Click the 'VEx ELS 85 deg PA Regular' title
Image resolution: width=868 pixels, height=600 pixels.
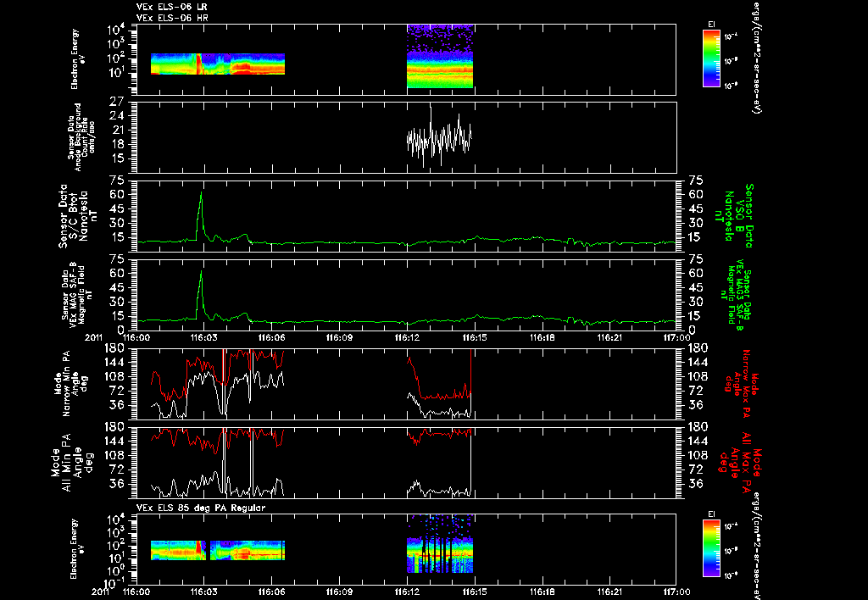click(x=201, y=508)
